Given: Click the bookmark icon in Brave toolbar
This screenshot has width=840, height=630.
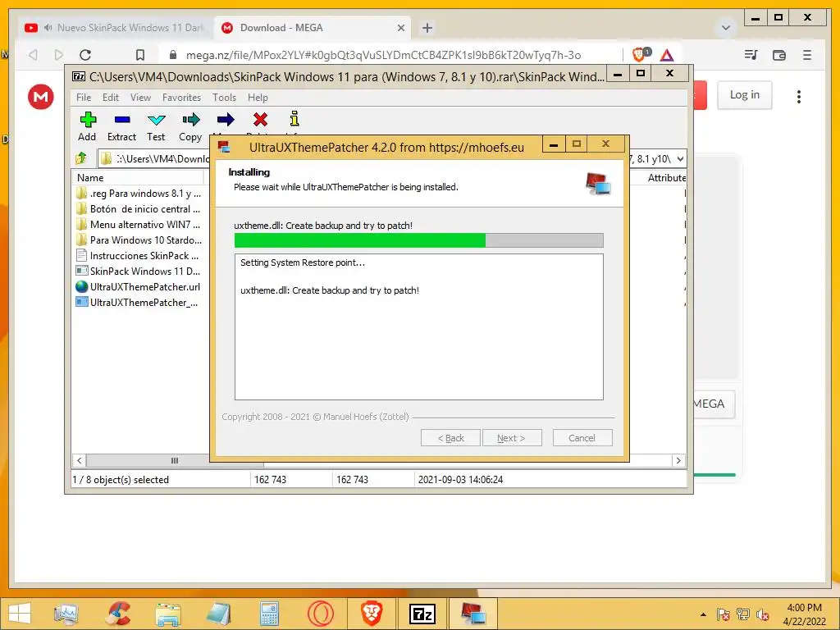Looking at the screenshot, I should (x=139, y=55).
